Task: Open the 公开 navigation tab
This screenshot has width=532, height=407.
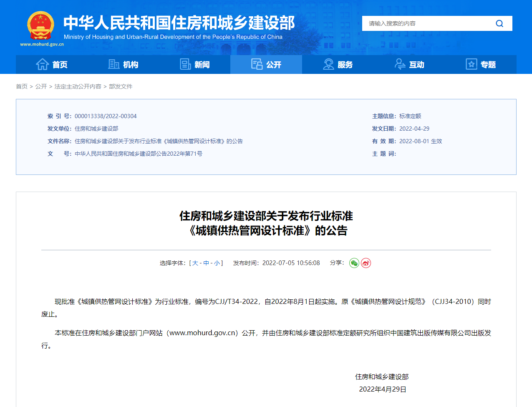Action: 266,65
